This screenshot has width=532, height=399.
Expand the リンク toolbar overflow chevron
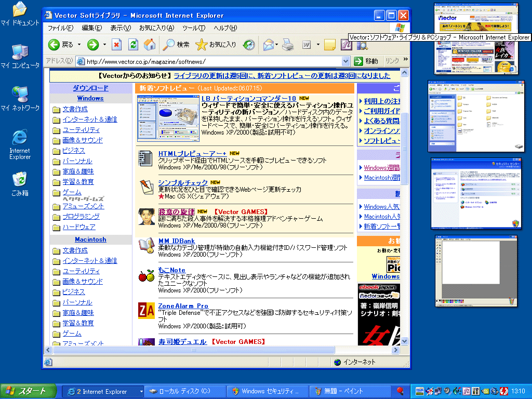405,59
